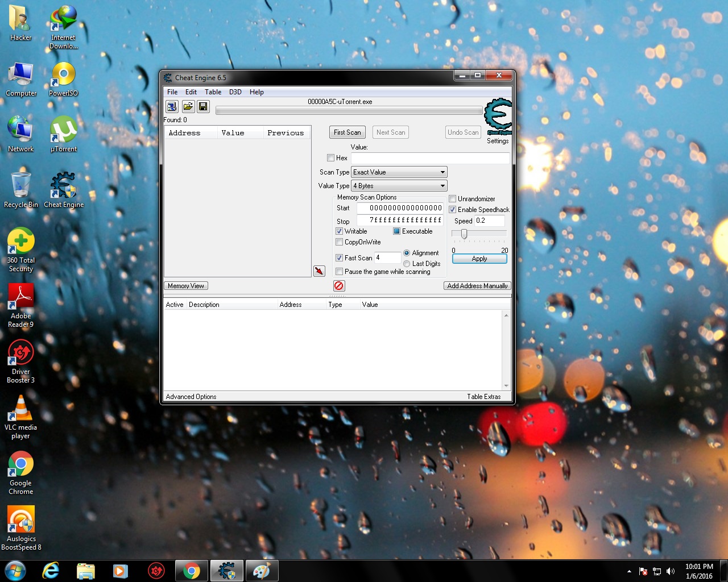Open Table Extras
Viewport: 728px width, 582px height.
point(484,397)
